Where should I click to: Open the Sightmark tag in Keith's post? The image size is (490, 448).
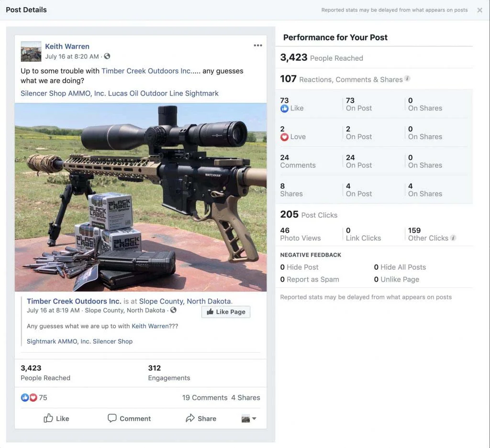(x=201, y=93)
